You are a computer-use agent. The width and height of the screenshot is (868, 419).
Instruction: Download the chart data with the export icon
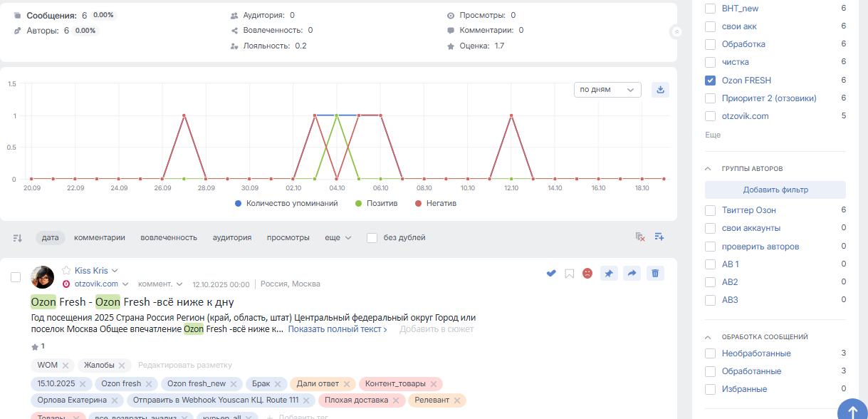coord(660,90)
